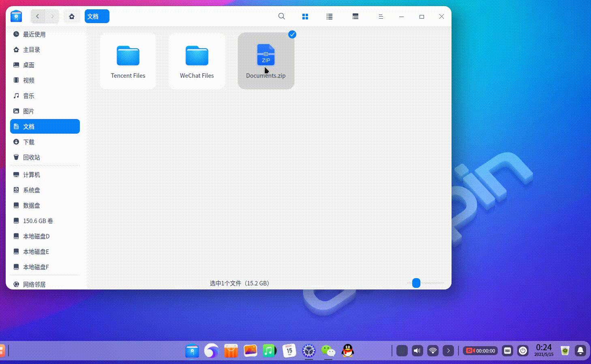Uncheck the Documents.zip selection checkmark
The image size is (591, 364).
[292, 35]
